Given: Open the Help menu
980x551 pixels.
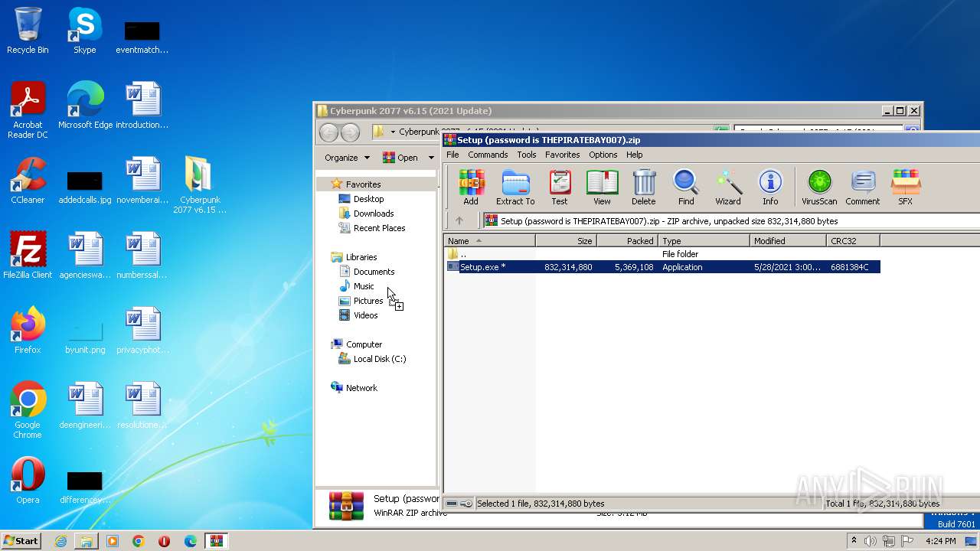Looking at the screenshot, I should tap(635, 155).
